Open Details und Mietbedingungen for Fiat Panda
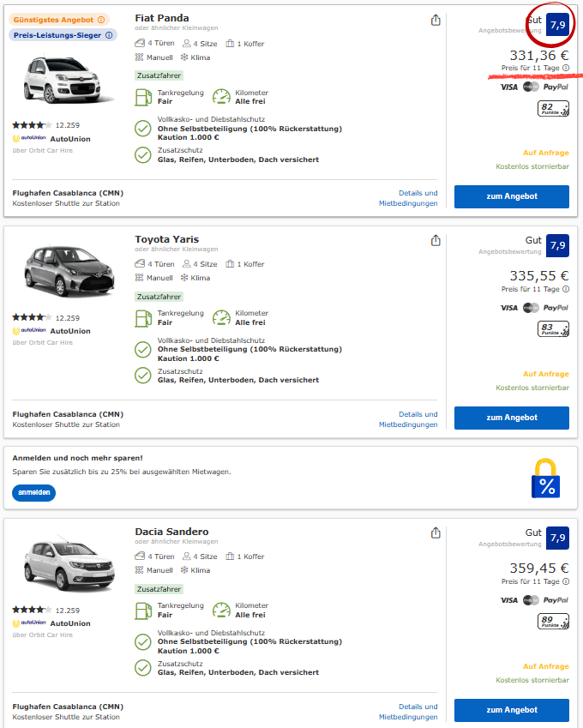The width and height of the screenshot is (583, 728). point(408,198)
